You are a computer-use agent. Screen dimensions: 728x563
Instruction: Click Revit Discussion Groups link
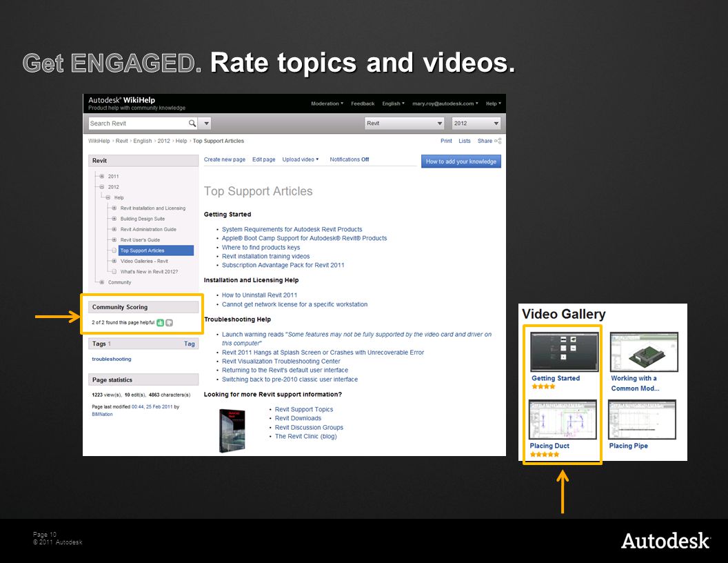pos(309,427)
